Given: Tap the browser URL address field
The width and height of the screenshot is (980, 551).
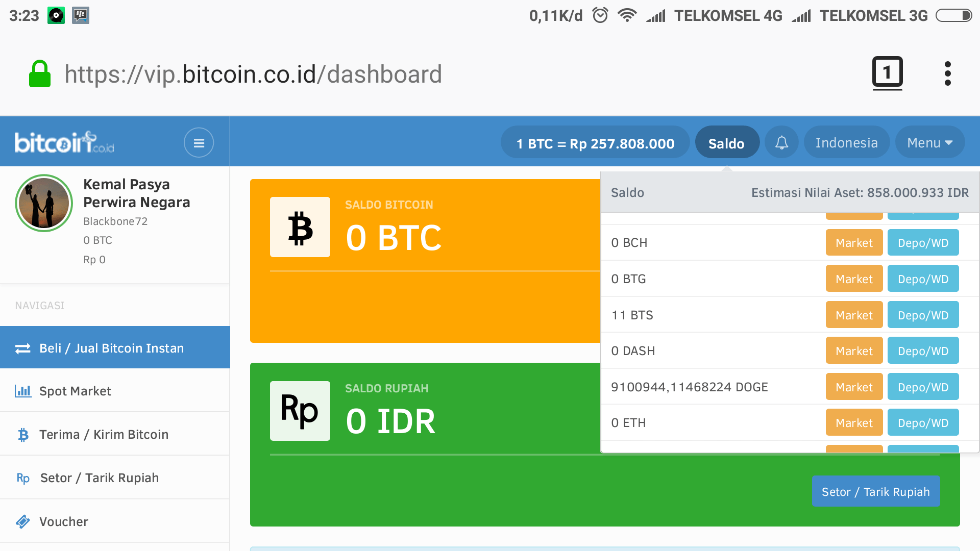Looking at the screenshot, I should tap(253, 74).
